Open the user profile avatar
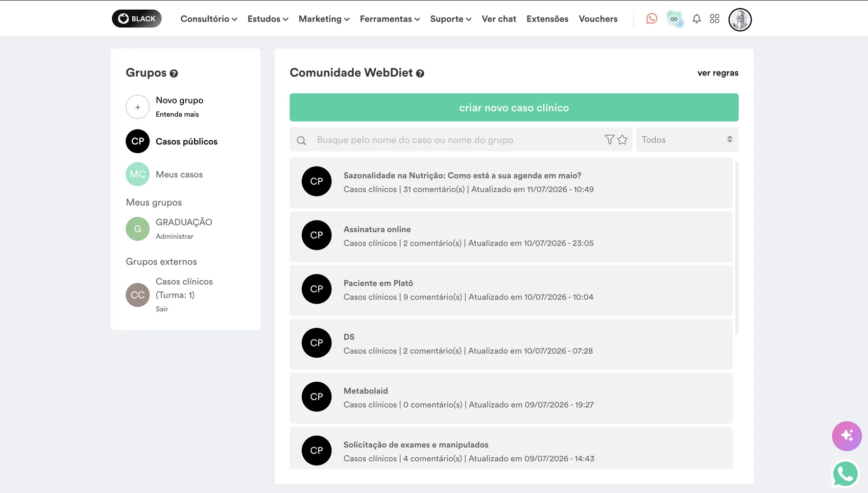 pyautogui.click(x=740, y=20)
